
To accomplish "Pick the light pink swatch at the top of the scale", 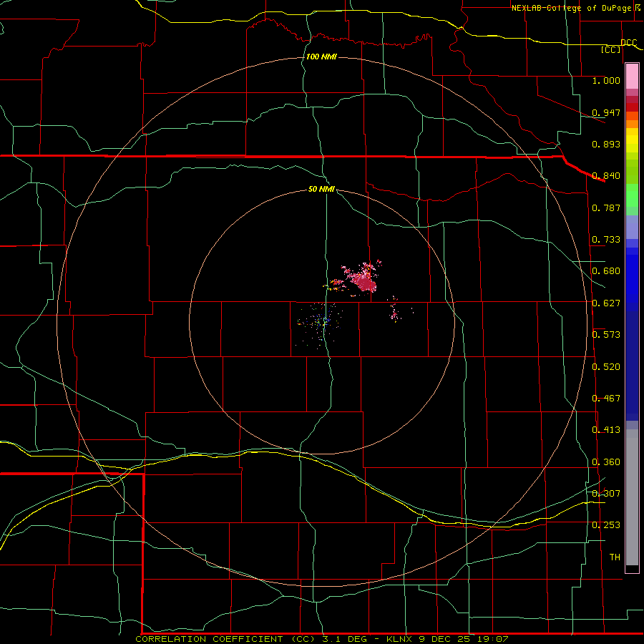I will [x=632, y=77].
